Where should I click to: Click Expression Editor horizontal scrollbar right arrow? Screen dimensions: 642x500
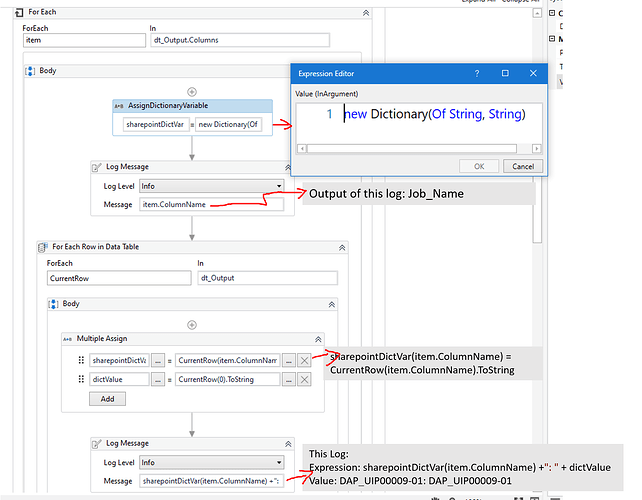click(x=537, y=148)
